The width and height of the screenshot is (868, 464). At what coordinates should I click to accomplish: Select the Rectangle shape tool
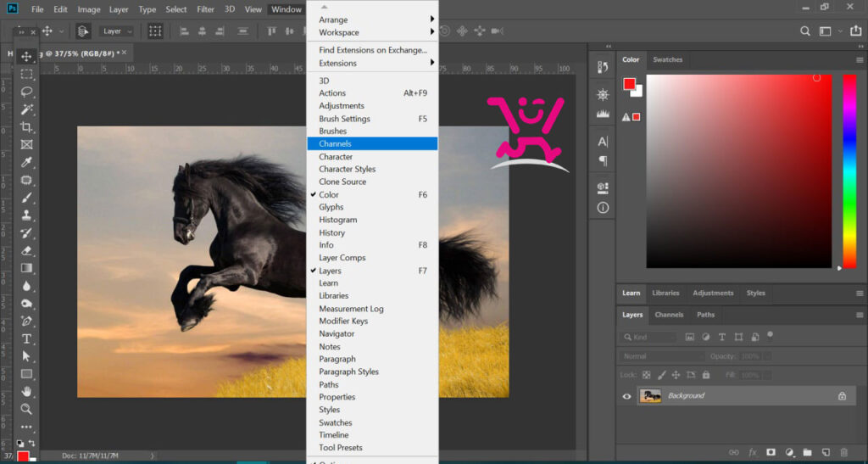click(x=26, y=374)
